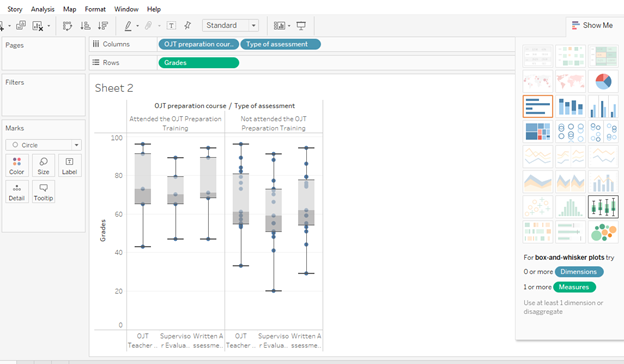Screen dimensions: 624x364
Task: Select the filled map chart type
Action: [570, 81]
